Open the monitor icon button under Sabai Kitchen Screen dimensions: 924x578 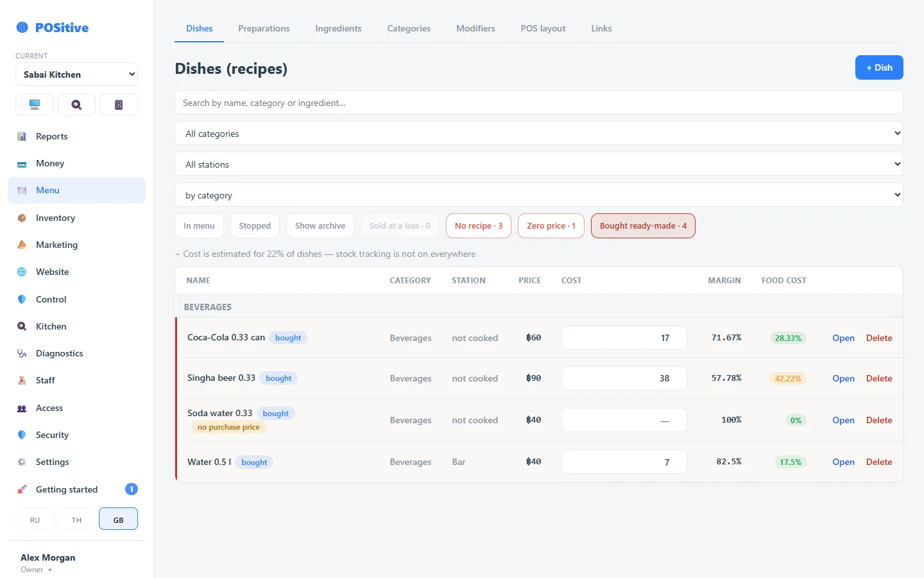(x=35, y=105)
